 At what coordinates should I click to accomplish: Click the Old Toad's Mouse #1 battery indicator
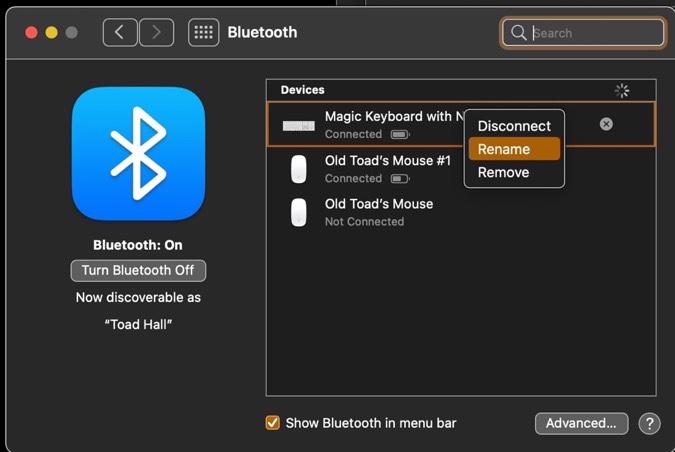click(400, 179)
